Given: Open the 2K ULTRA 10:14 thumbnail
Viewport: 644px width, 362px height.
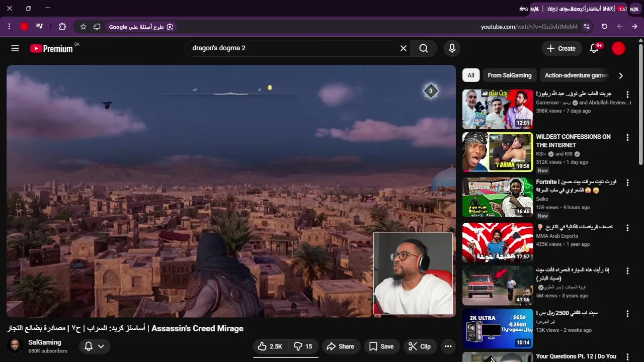Looking at the screenshot, I should tap(498, 329).
